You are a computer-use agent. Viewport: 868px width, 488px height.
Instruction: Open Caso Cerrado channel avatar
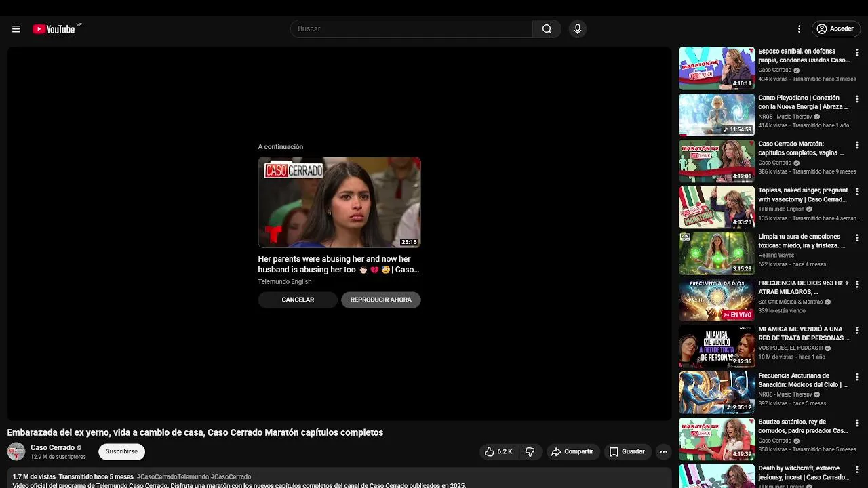(x=16, y=451)
